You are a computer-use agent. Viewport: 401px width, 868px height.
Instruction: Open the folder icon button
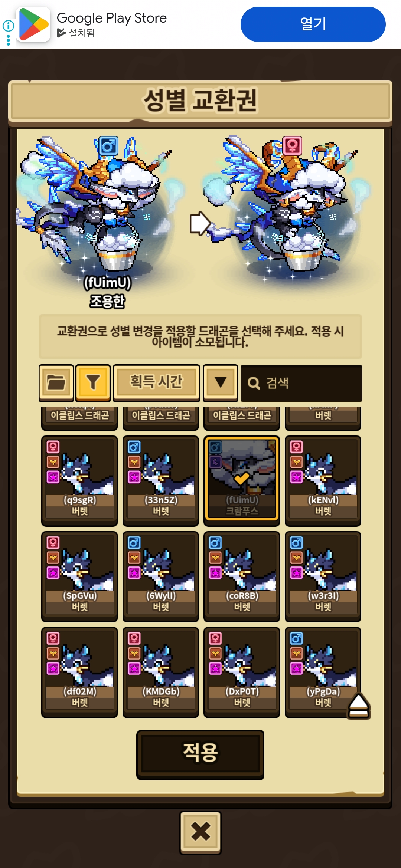[56, 382]
